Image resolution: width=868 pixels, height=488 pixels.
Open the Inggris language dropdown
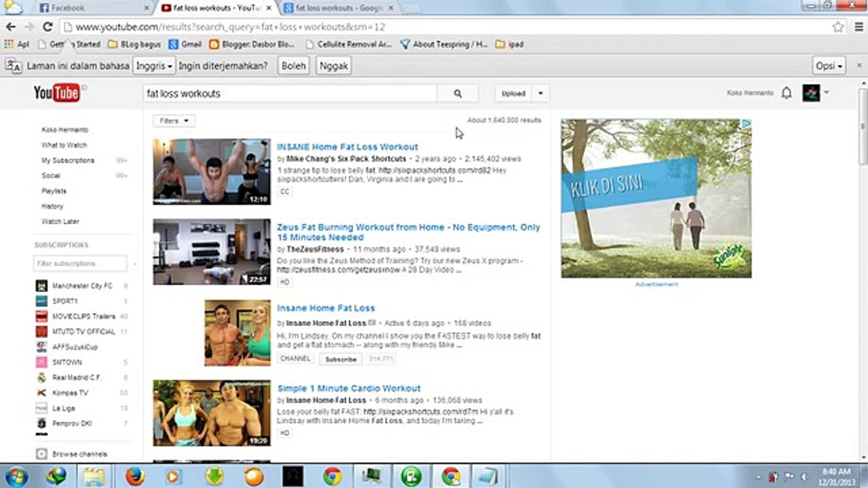(x=154, y=66)
